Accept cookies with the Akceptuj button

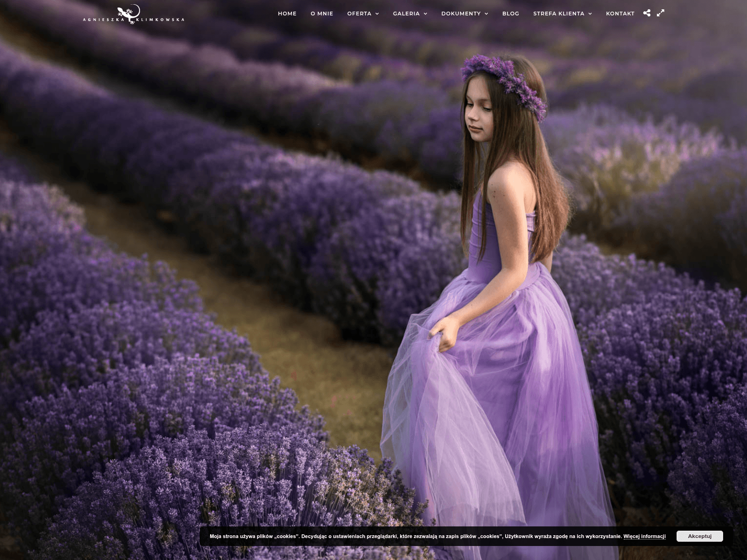click(x=699, y=536)
